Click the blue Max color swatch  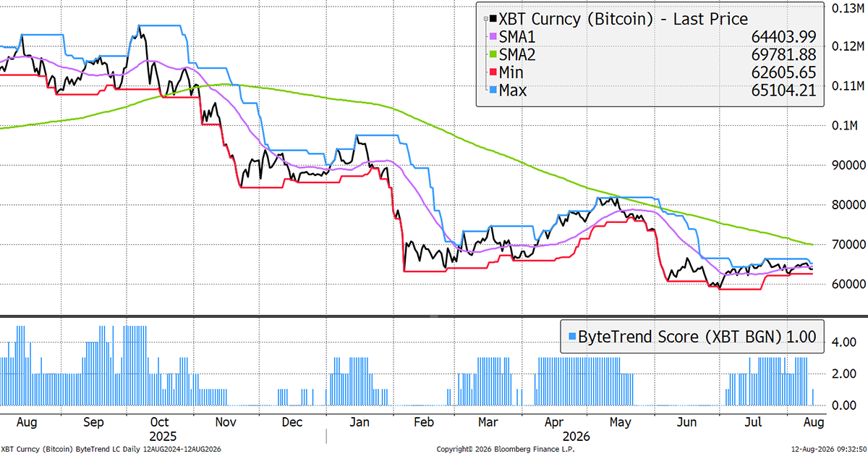pos(493,91)
